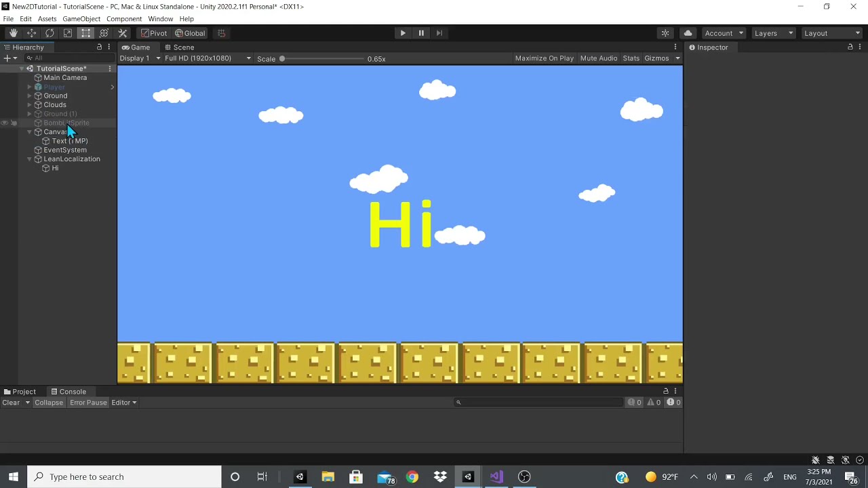The height and width of the screenshot is (488, 868).
Task: Open Collab services sun icon
Action: [x=665, y=33]
